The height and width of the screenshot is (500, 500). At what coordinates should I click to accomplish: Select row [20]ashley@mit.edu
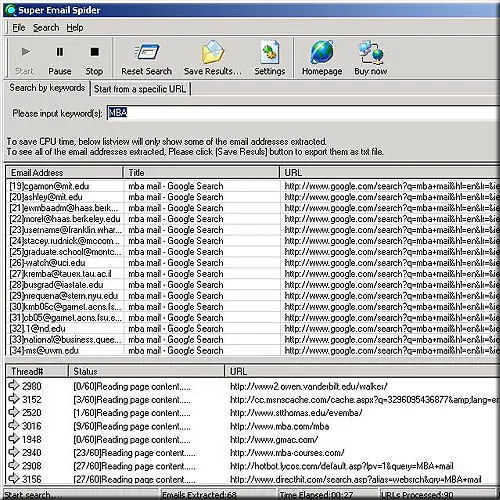tap(252, 197)
